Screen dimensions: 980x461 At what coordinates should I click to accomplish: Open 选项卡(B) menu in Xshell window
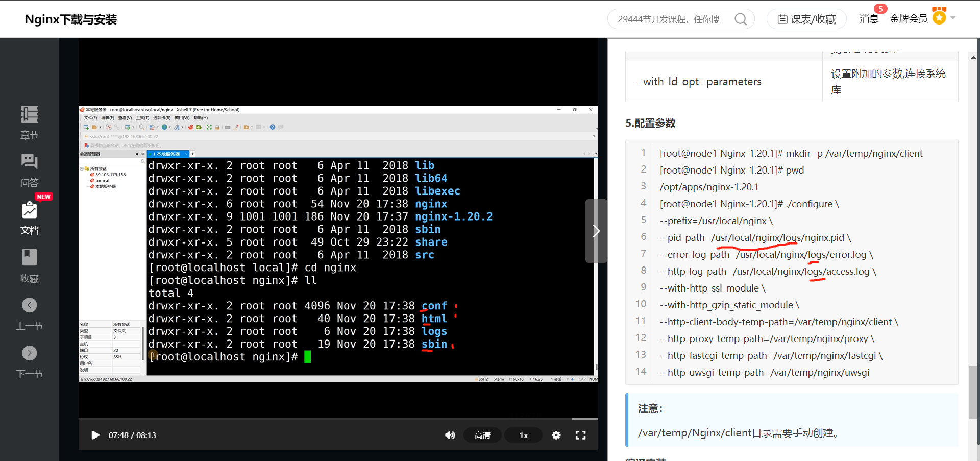[162, 118]
